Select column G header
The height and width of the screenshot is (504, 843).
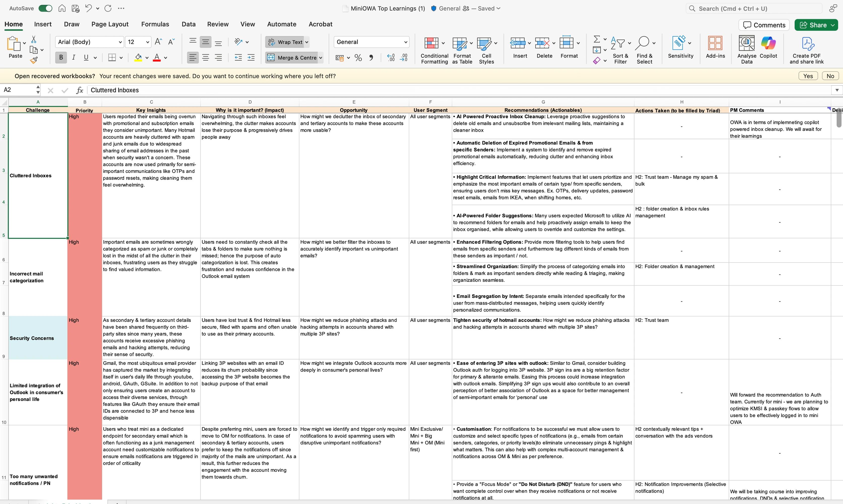[x=543, y=102]
